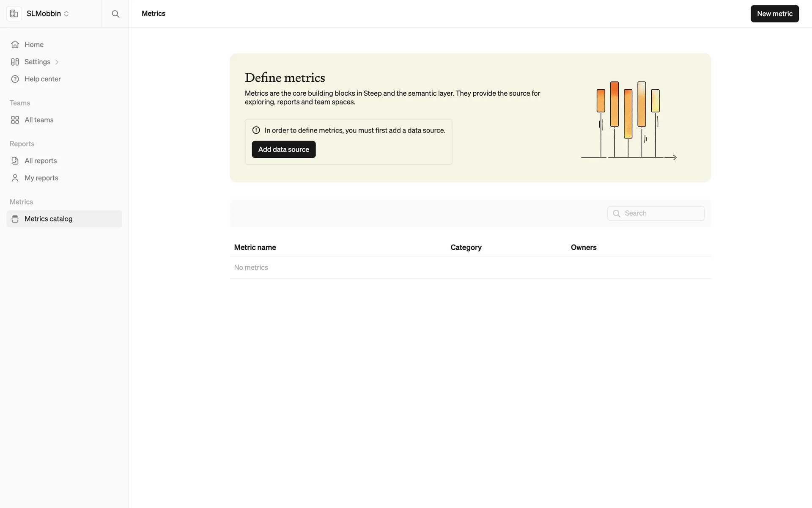Open My reports in sidebar
Image resolution: width=812 pixels, height=508 pixels.
click(x=41, y=178)
